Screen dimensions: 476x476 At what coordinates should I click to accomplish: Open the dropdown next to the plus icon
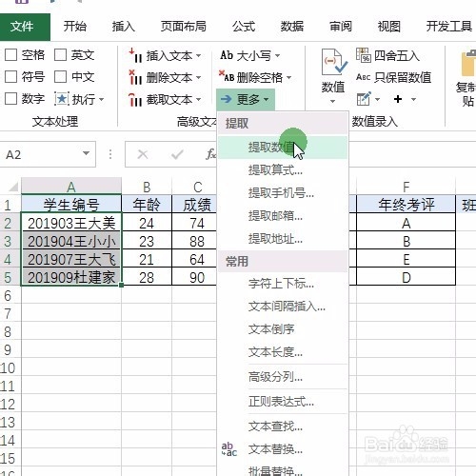(413, 100)
